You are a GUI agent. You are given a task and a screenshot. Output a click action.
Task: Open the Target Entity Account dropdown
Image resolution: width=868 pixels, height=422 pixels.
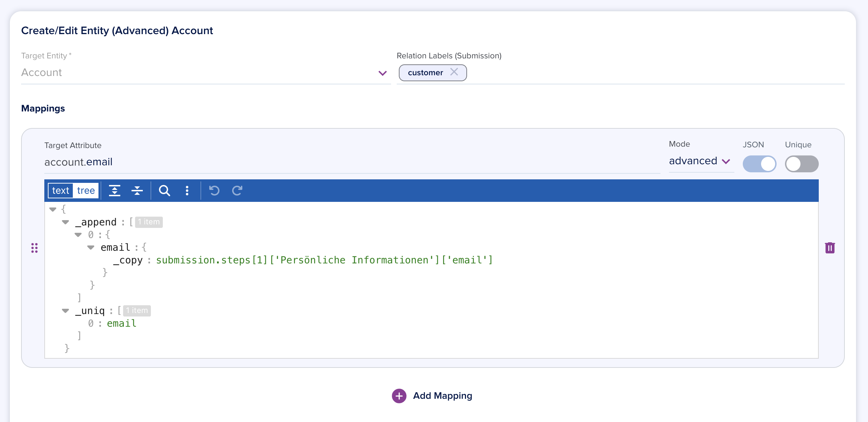382,73
